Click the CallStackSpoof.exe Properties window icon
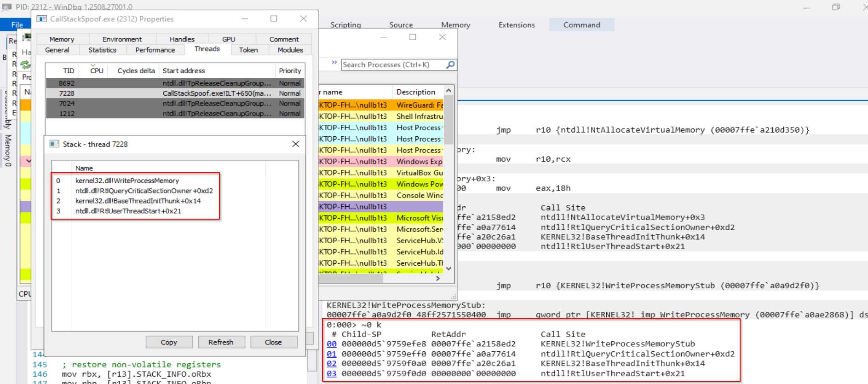This screenshot has height=384, width=868. 42,19
